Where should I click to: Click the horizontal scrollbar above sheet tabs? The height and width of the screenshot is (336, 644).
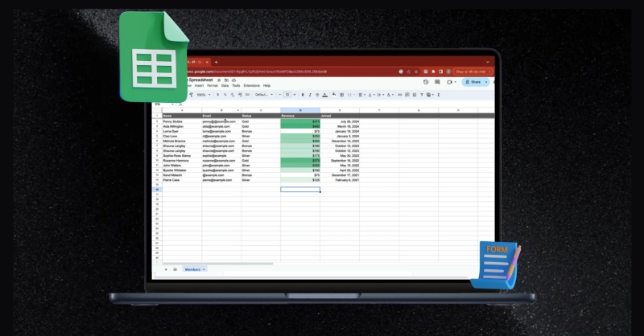(217, 264)
